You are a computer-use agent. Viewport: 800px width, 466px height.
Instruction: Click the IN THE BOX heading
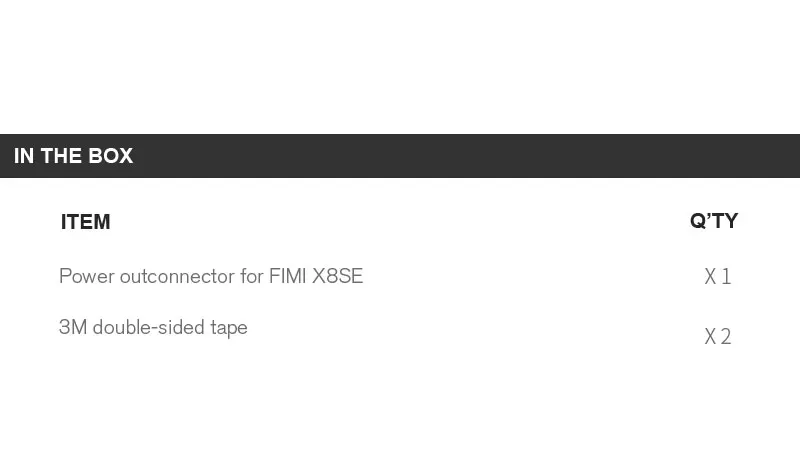[73, 156]
